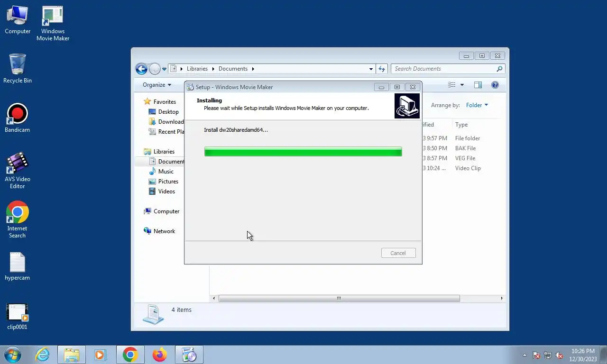Screen dimensions: 607x364
Task: Select the Bandicam desktop shortcut
Action: (x=18, y=118)
